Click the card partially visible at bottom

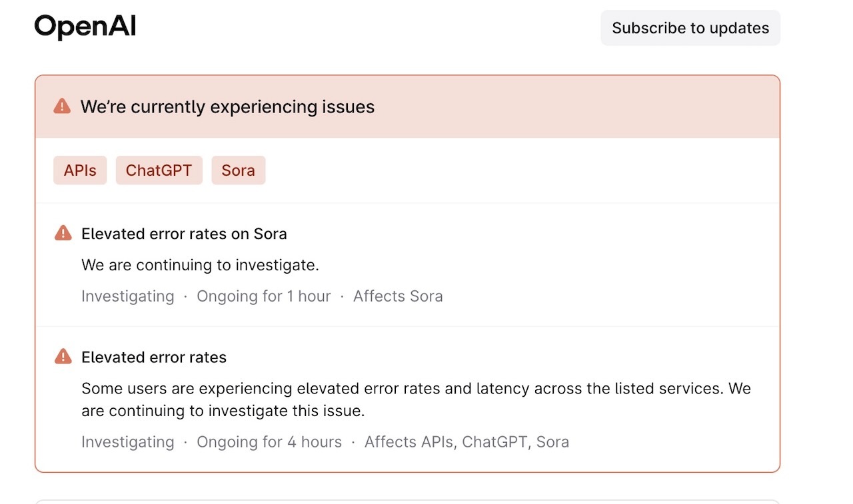pos(407,501)
